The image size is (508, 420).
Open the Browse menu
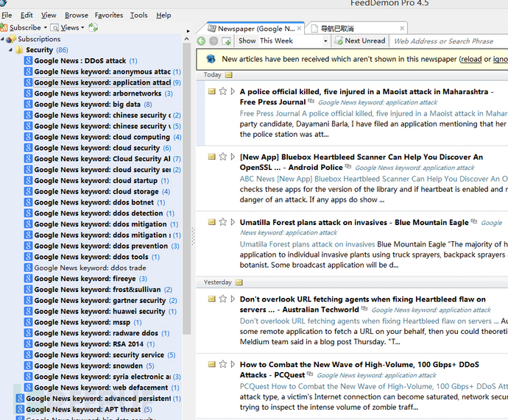click(76, 15)
